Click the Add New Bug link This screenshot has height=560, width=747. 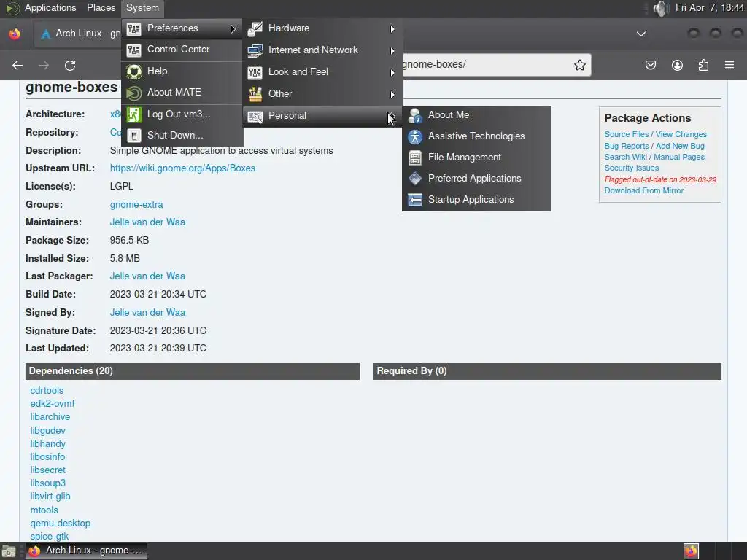[680, 146]
